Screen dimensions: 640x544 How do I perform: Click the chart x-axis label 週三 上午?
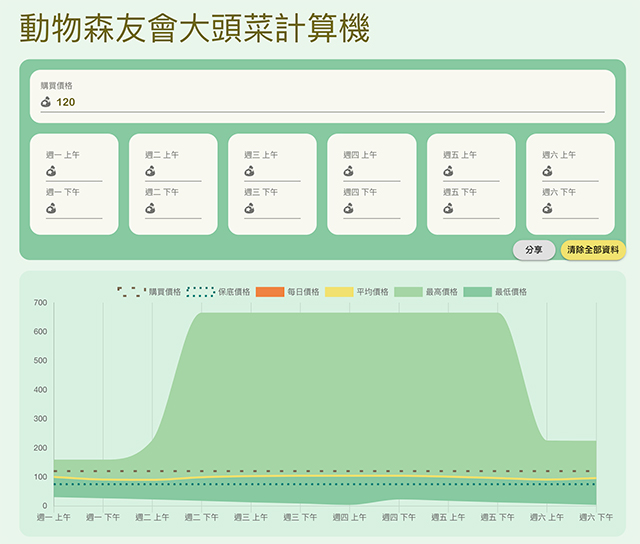[x=251, y=517]
